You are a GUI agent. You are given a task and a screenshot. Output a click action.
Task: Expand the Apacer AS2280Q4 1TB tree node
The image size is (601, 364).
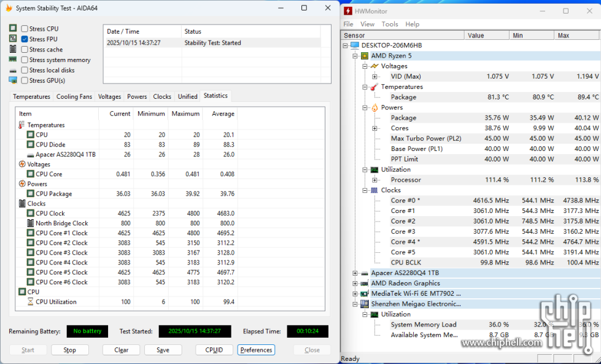click(355, 273)
